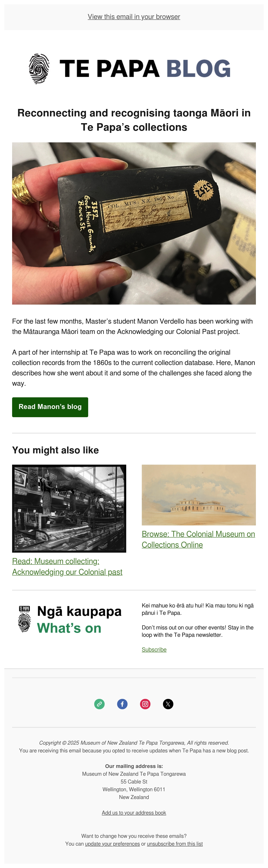Click unsubscribe from this list
The width and height of the screenshot is (268, 868).
(175, 844)
